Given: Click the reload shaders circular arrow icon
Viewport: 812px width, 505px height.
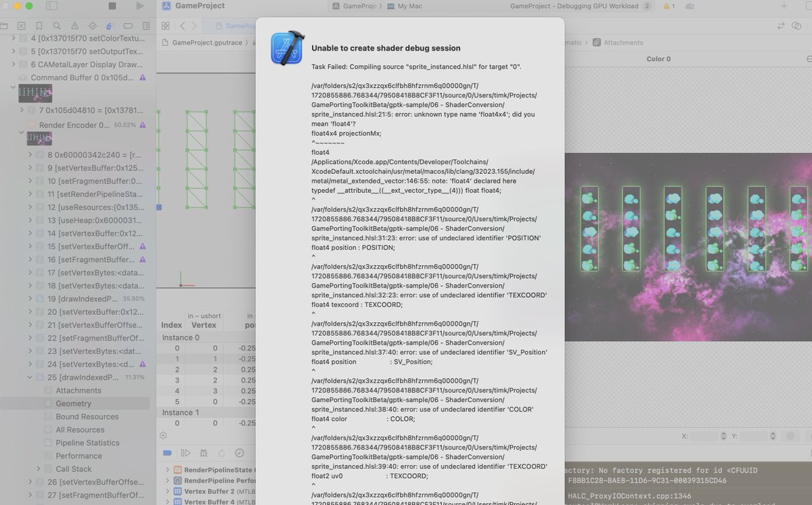Looking at the screenshot, I should click(x=221, y=453).
